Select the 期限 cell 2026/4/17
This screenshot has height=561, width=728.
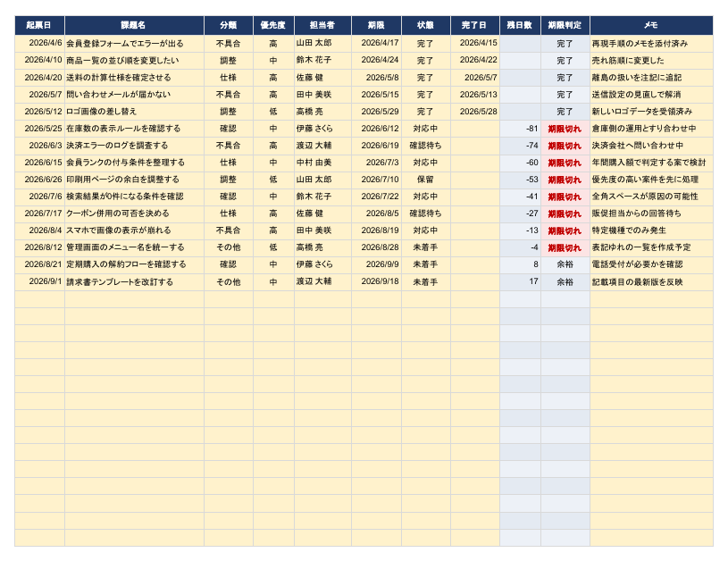(x=376, y=44)
